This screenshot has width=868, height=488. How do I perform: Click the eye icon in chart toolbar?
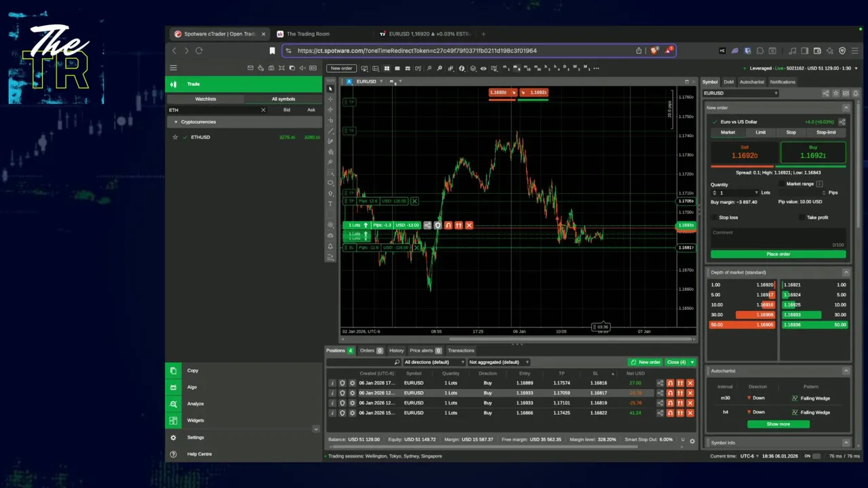click(x=483, y=68)
